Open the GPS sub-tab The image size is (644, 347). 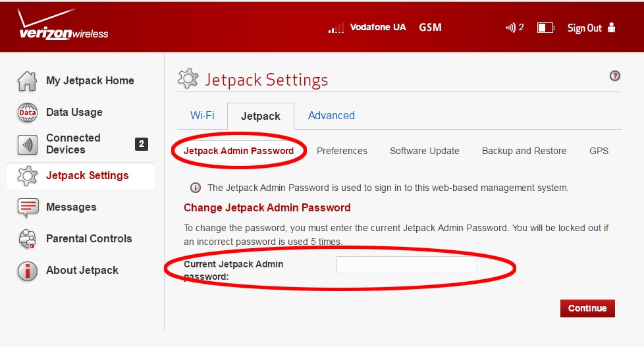point(599,151)
